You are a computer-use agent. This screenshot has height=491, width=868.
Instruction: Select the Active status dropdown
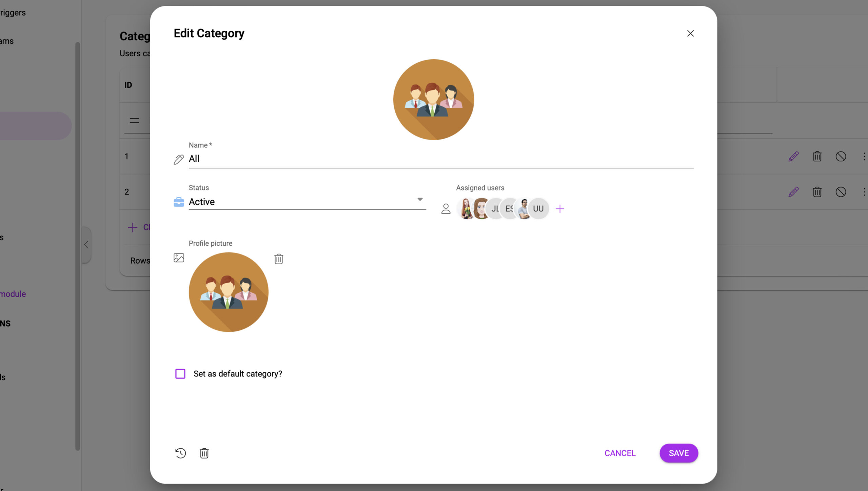pyautogui.click(x=305, y=201)
